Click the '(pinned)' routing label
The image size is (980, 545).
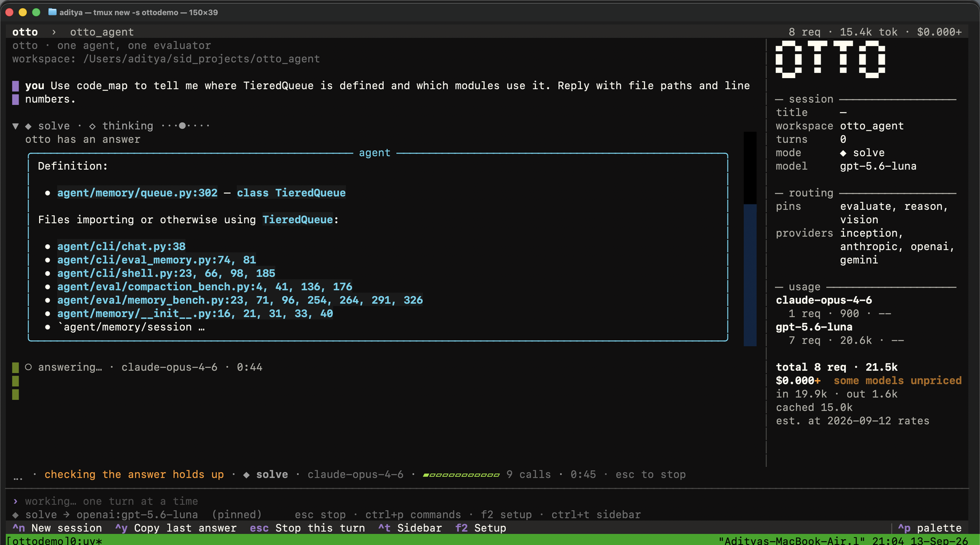pos(237,515)
